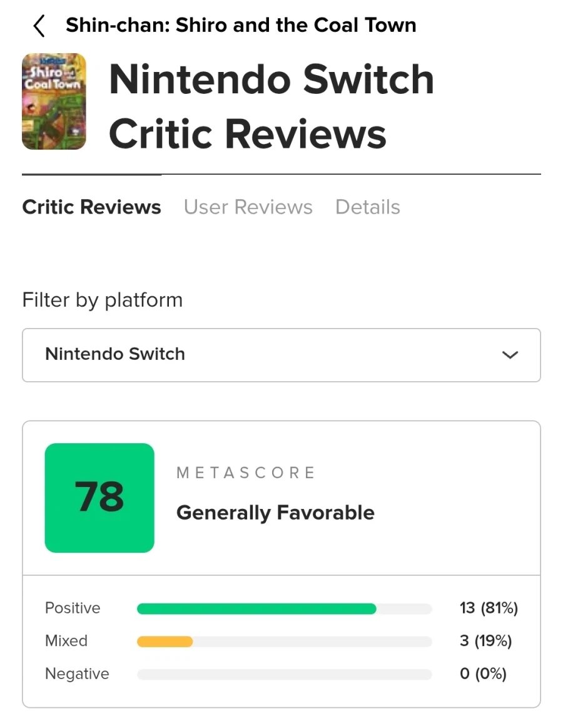Click the green Positive reviews bar
563x728 pixels.
click(x=256, y=608)
